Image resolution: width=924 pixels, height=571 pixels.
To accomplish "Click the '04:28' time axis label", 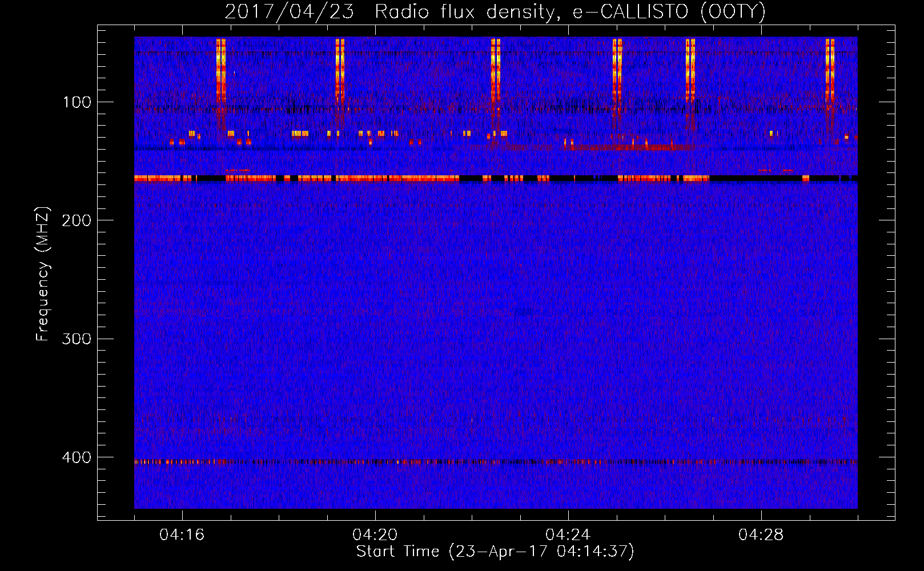I will pos(761,535).
